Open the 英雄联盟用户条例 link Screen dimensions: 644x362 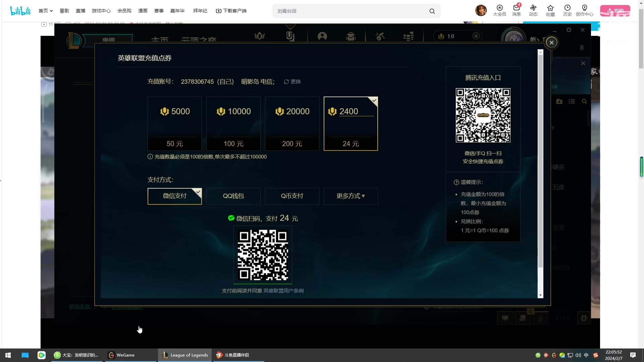point(283,291)
